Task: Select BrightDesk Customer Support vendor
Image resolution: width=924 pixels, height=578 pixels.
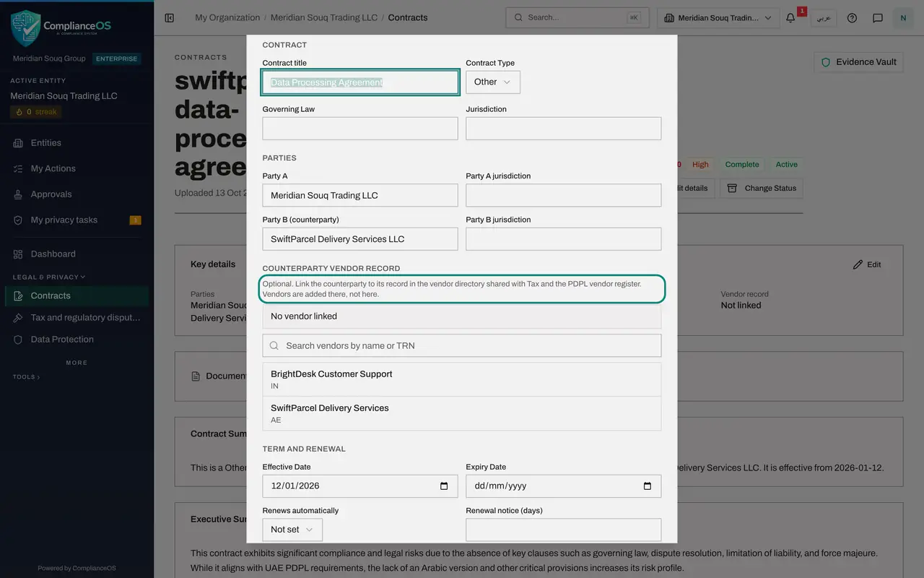Action: tap(462, 379)
